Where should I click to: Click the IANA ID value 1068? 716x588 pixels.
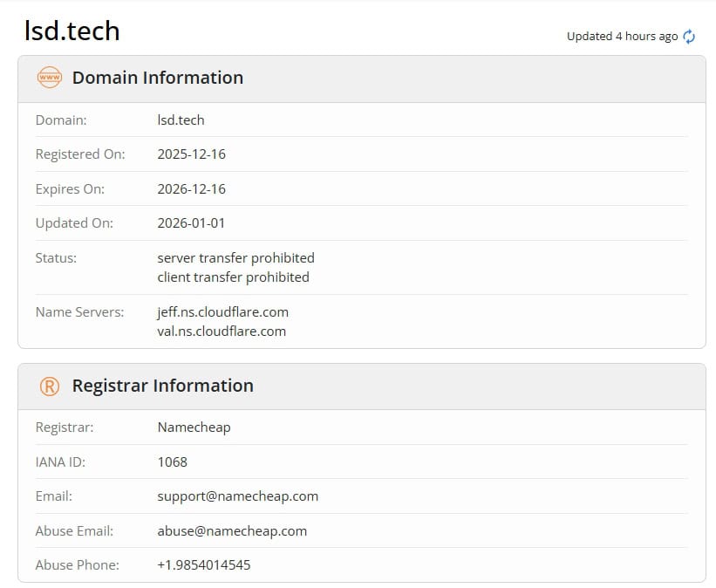tap(172, 462)
